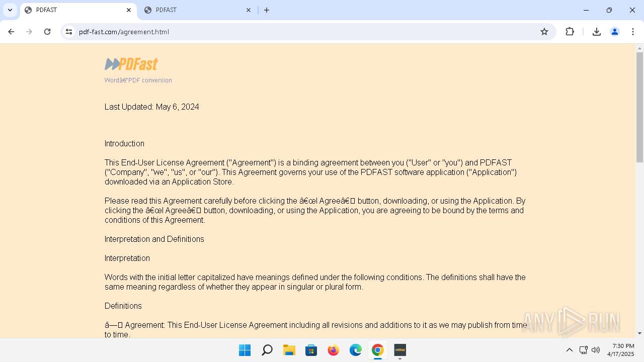Open a new browser tab
The height and width of the screenshot is (362, 644).
click(267, 10)
